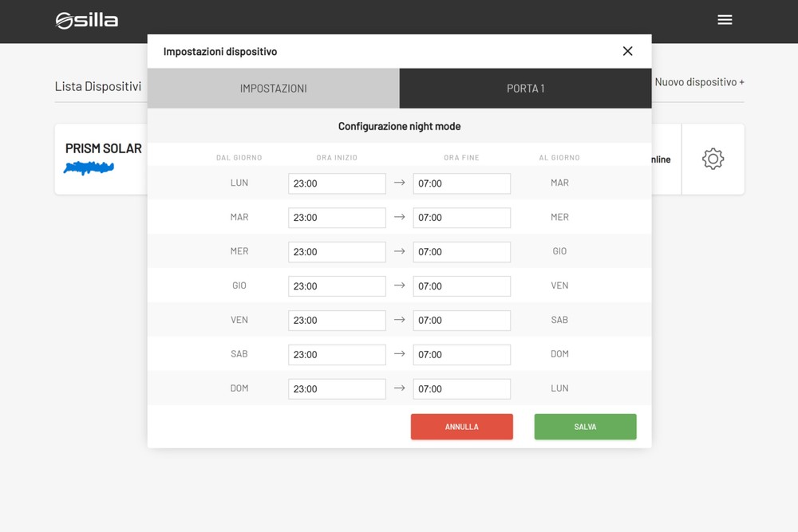The height and width of the screenshot is (532, 798).
Task: Click the Silla logo
Action: tap(86, 21)
